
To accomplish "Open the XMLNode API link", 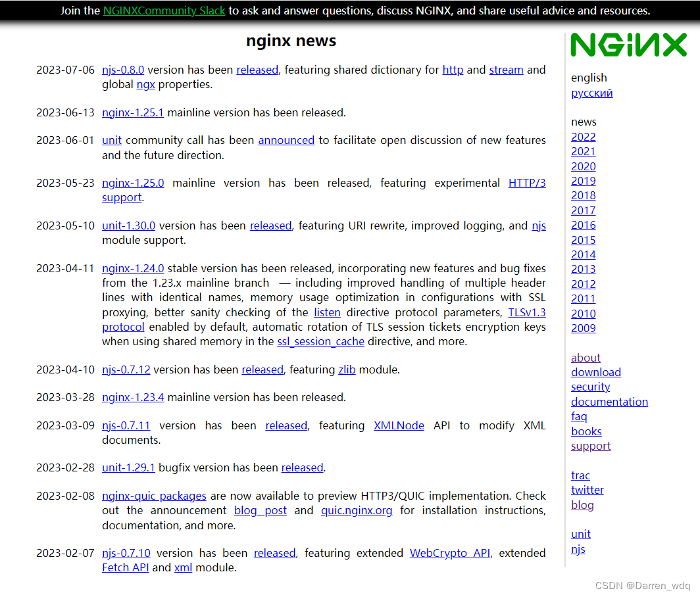I will click(399, 426).
